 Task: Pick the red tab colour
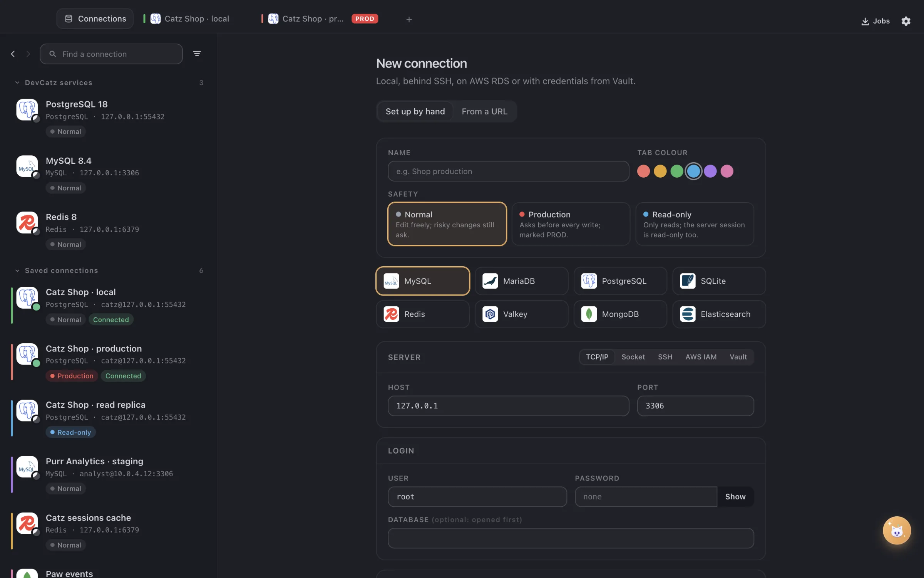[643, 171]
